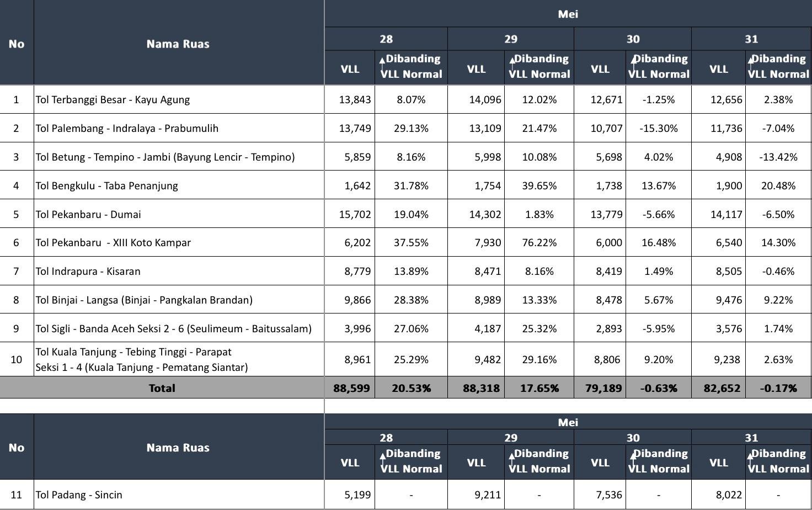The width and height of the screenshot is (812, 510).
Task: Click the -15.30% value in the Palembang row
Action: pyautogui.click(x=658, y=128)
